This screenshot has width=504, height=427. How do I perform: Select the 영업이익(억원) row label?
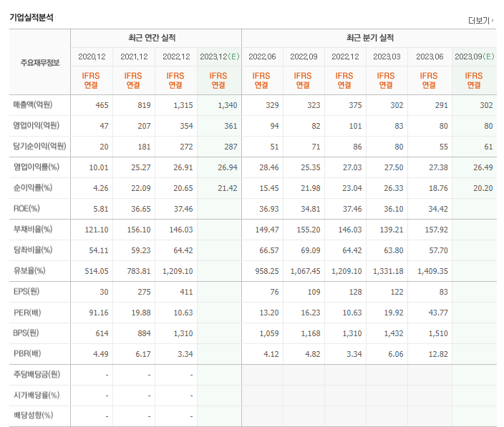(36, 125)
